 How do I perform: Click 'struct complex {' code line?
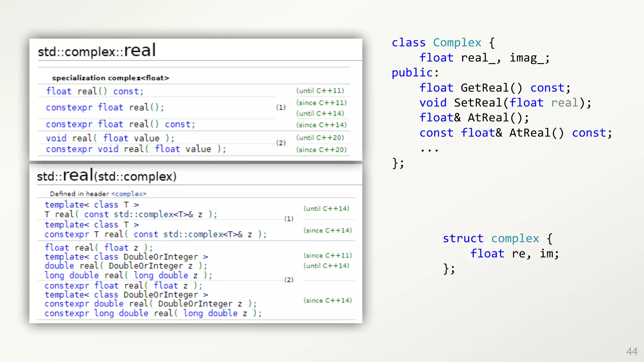[x=497, y=239]
